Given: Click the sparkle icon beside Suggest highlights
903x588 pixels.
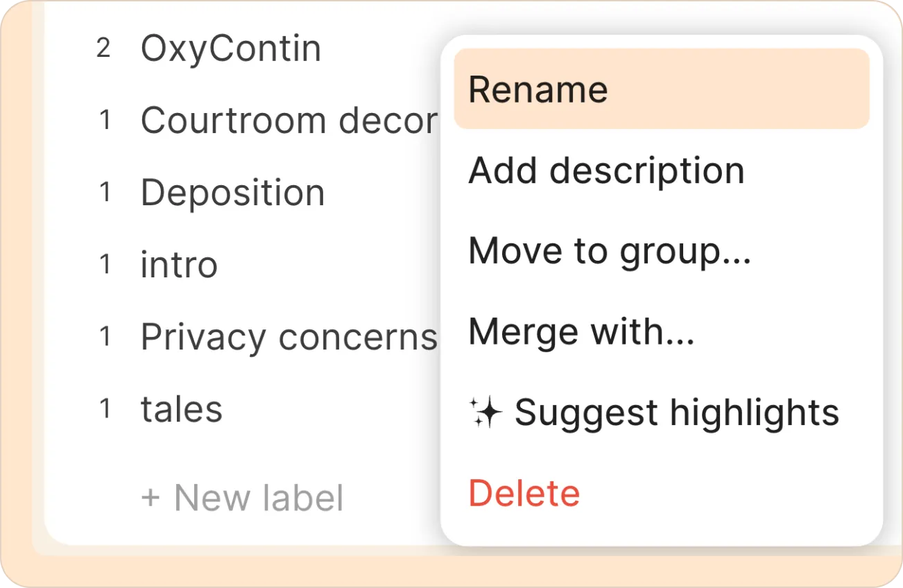Looking at the screenshot, I should [485, 413].
